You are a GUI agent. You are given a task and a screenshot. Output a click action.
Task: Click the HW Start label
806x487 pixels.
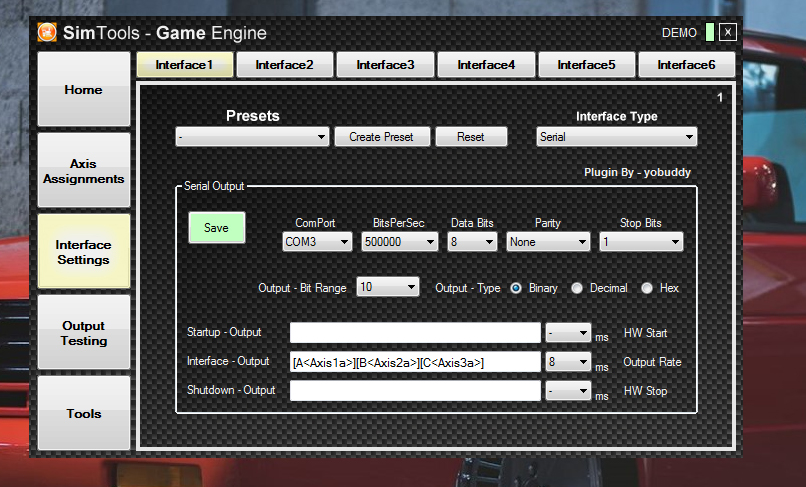tap(646, 333)
